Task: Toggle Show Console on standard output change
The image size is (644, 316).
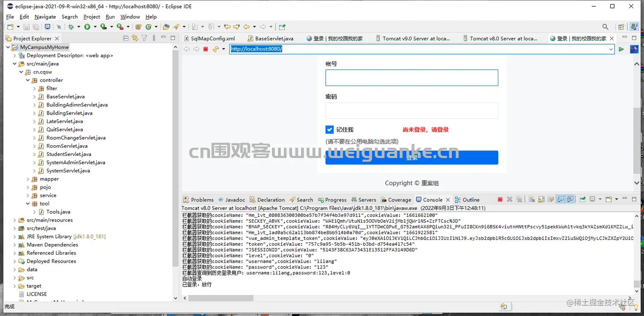Action: pos(561,199)
